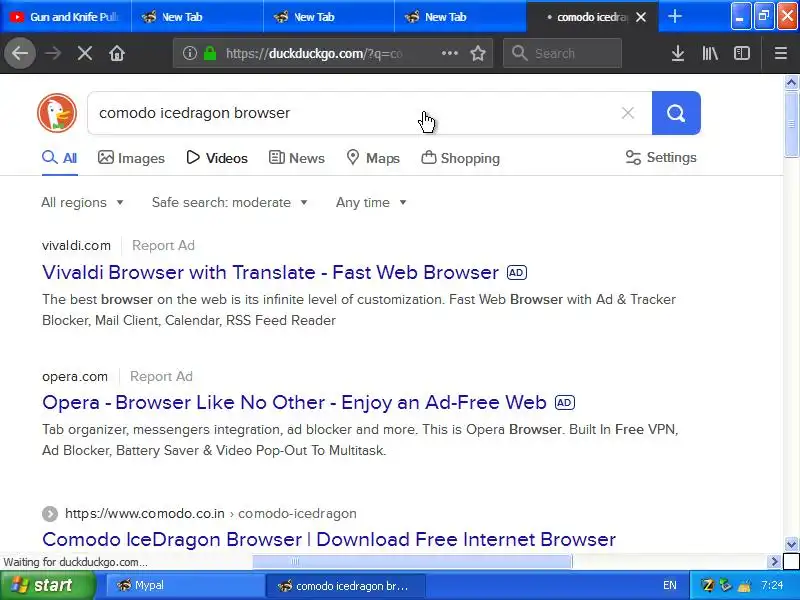Open Opera Browser Like No Other link

(294, 403)
